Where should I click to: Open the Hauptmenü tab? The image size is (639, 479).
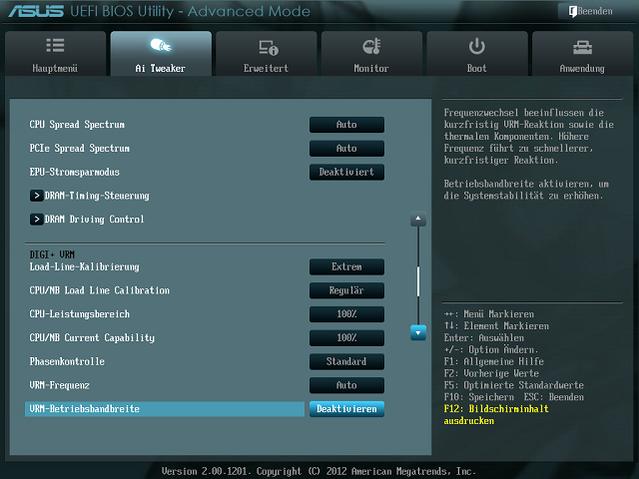(55, 53)
